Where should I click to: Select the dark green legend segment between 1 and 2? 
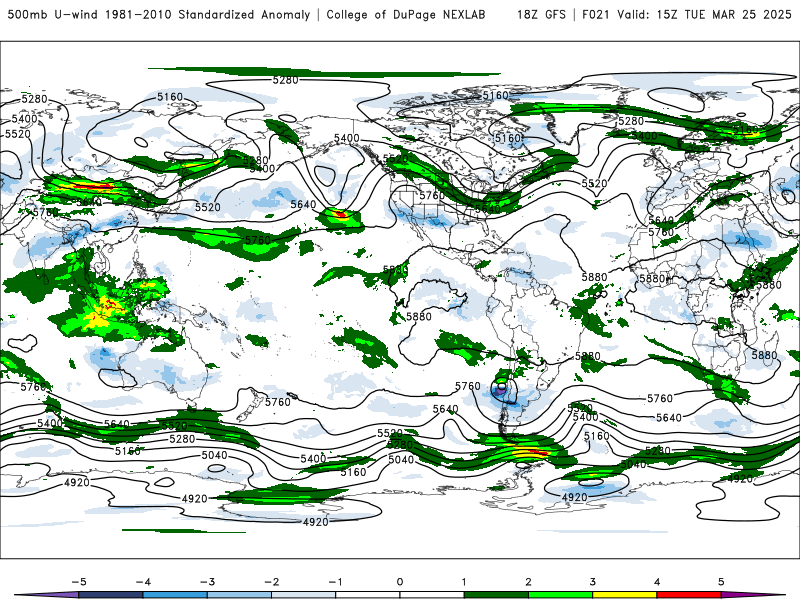496,595
